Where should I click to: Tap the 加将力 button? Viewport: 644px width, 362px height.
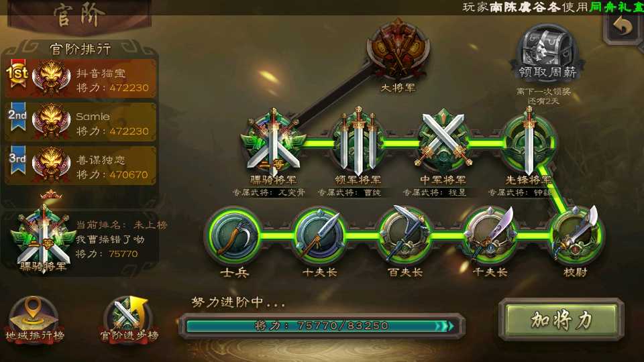click(561, 320)
